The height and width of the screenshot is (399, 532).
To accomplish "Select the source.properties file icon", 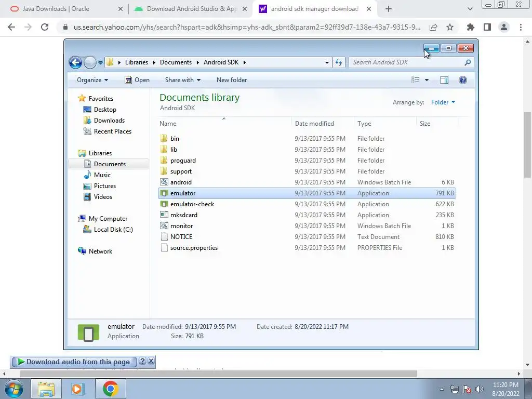I will (x=164, y=248).
